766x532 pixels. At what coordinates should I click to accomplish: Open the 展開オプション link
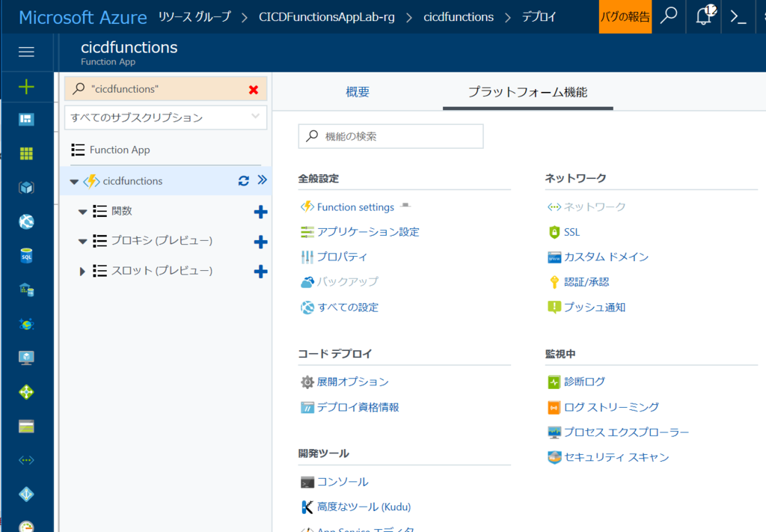point(353,382)
